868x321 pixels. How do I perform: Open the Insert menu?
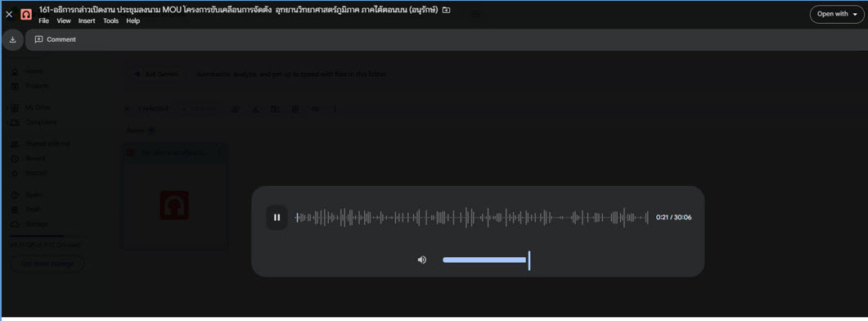click(x=87, y=21)
